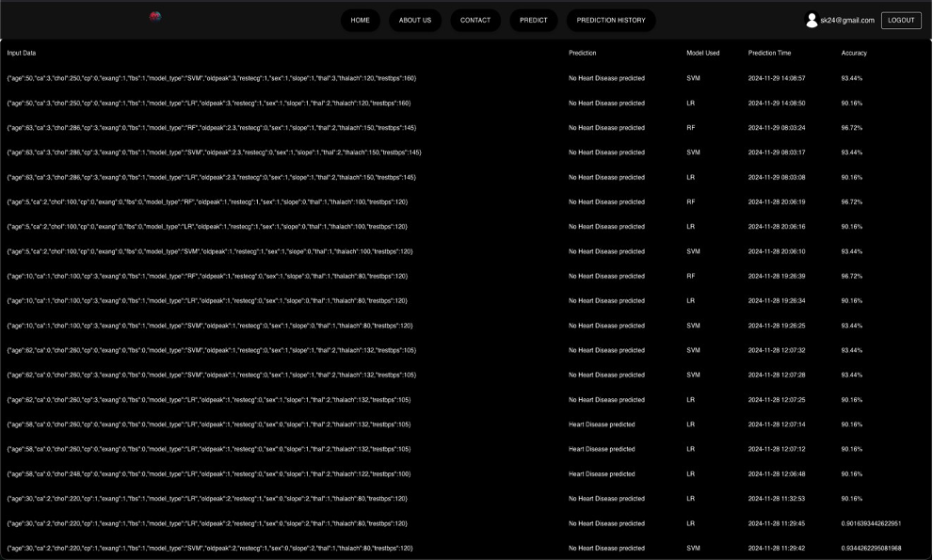Click "Heart Disease predicted" in the 12:06:48 row
This screenshot has width=933, height=560.
tap(602, 474)
